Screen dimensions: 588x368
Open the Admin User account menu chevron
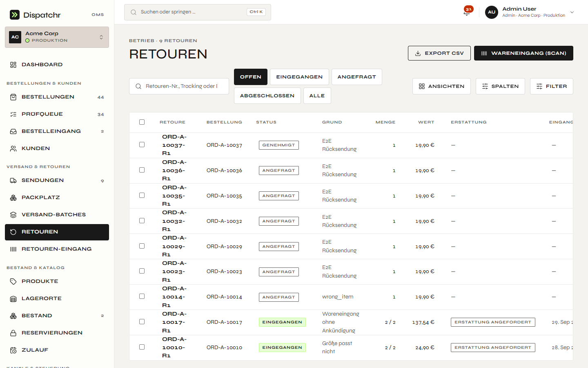572,12
